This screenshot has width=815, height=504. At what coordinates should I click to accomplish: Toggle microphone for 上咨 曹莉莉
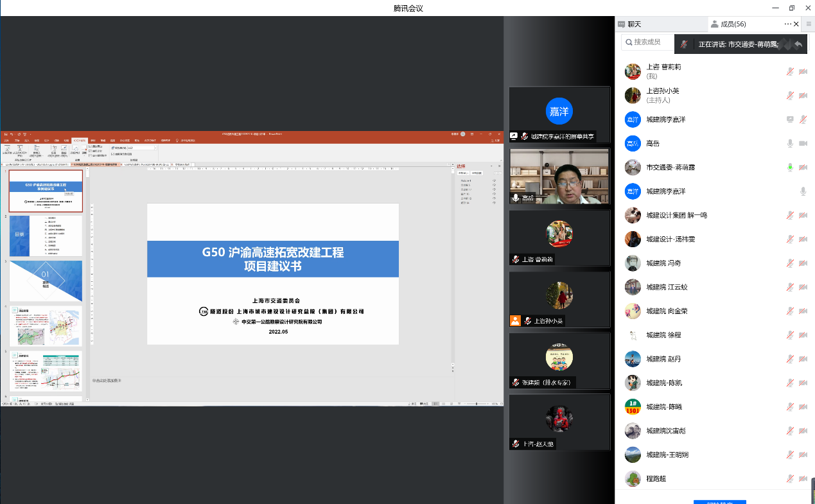[x=790, y=71]
